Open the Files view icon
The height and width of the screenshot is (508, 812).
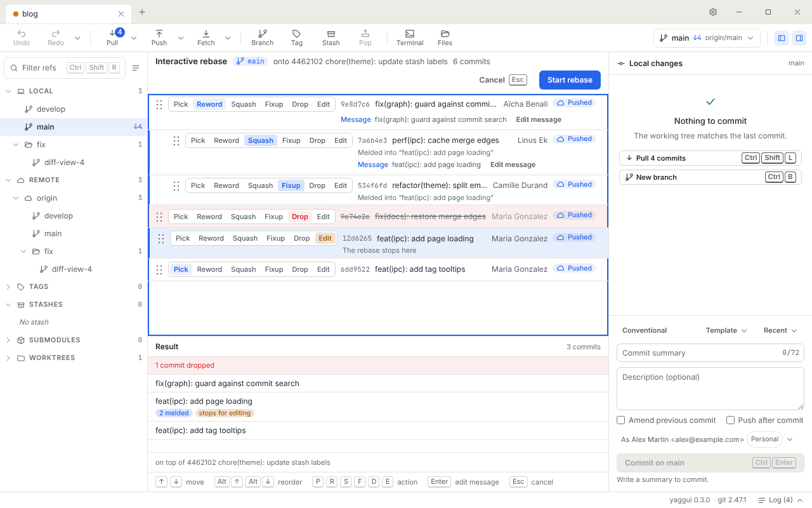click(445, 38)
